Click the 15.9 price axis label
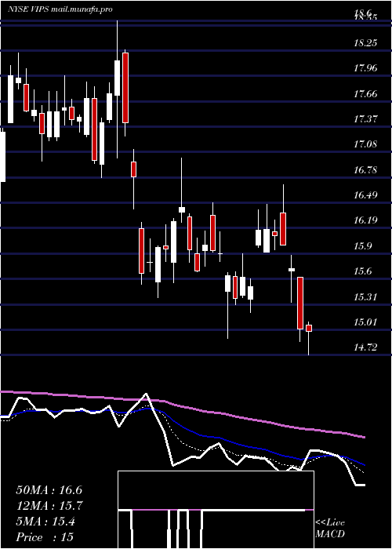392x549 pixels. (x=362, y=245)
